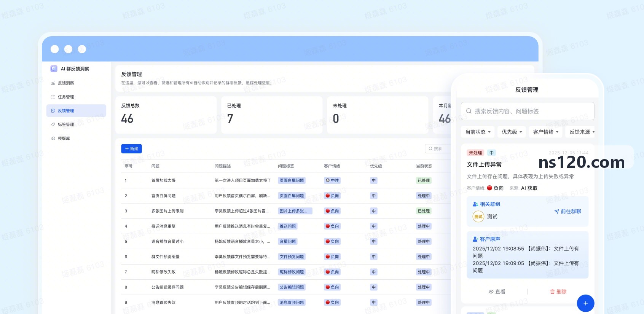Click the icon beside 模版库
This screenshot has width=644, height=314.
click(x=53, y=139)
